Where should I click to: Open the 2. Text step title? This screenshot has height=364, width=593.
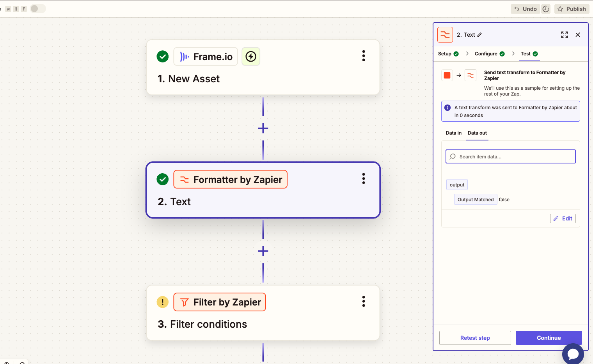tap(174, 202)
